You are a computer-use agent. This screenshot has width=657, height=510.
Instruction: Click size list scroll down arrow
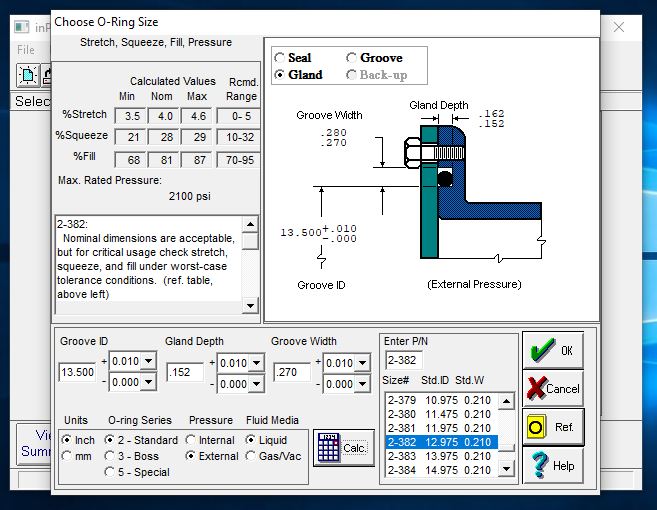[506, 469]
